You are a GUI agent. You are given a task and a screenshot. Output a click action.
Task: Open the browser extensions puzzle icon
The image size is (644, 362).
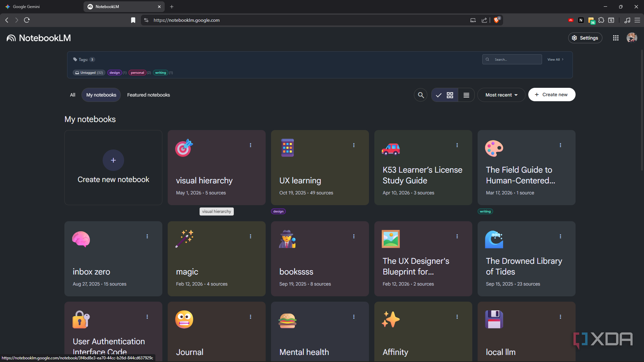tap(601, 20)
